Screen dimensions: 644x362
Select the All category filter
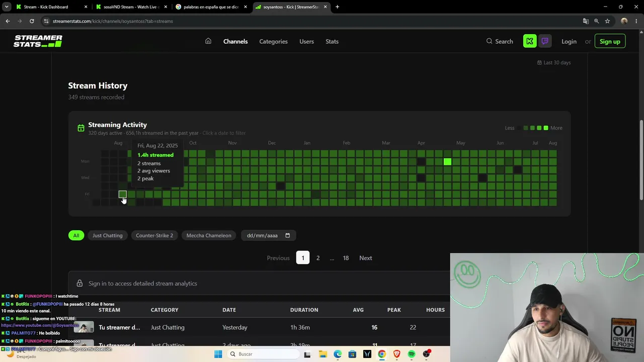(x=76, y=235)
